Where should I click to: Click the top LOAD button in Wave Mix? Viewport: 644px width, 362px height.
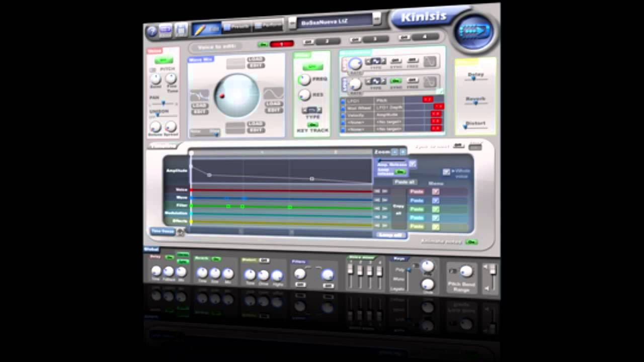[x=256, y=59]
